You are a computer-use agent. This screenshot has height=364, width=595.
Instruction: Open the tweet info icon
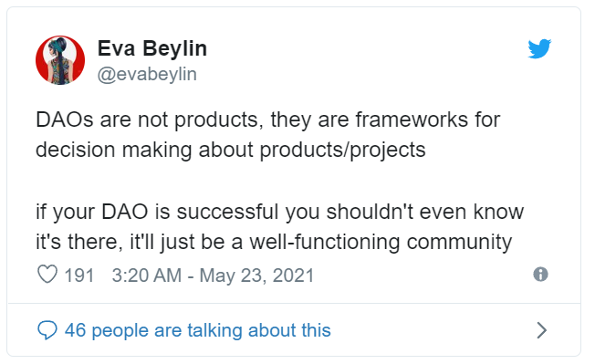540,274
